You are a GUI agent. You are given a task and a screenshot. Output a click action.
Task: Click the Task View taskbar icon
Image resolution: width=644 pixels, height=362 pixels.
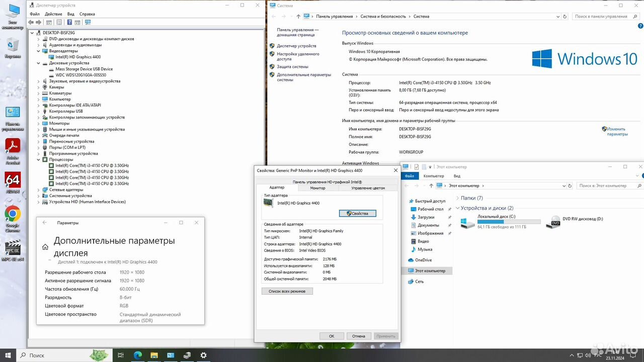pos(121,355)
